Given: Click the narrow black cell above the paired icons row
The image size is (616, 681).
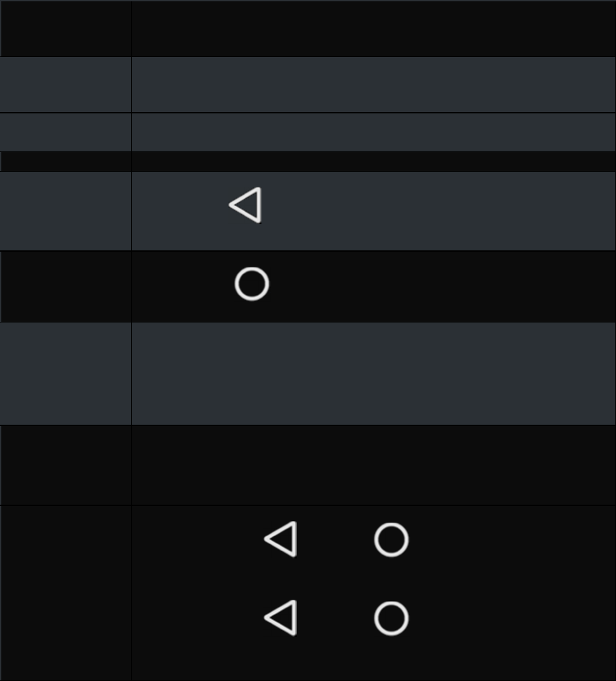Looking at the screenshot, I should tap(66, 465).
